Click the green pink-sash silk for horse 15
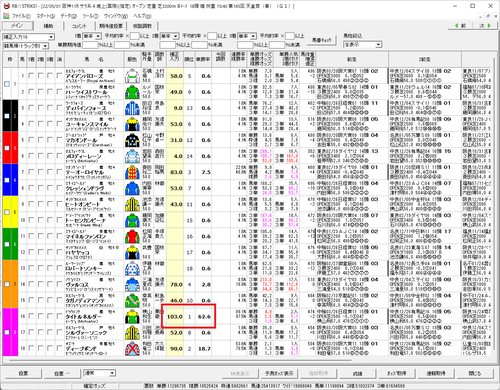Image resolution: width=500 pixels, height=390 pixels. coord(132,300)
